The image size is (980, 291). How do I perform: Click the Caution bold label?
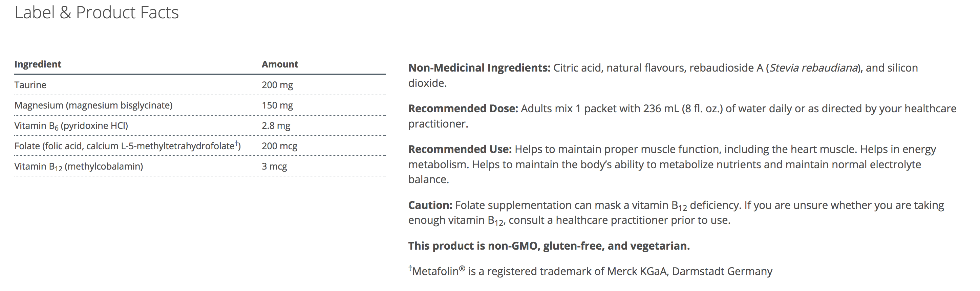(x=430, y=205)
